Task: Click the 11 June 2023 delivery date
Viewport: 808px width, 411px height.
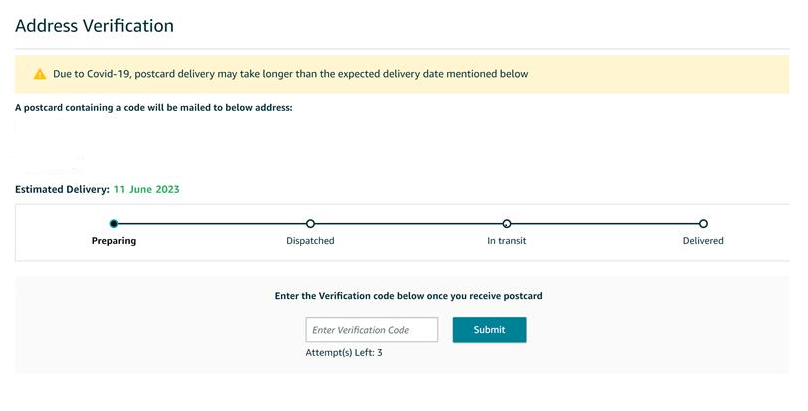Action: [146, 190]
